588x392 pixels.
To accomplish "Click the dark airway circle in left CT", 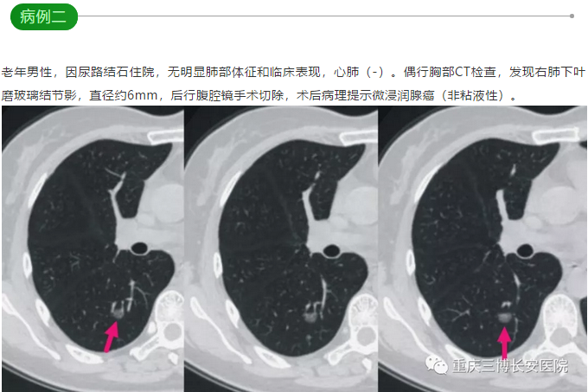I will [139, 248].
